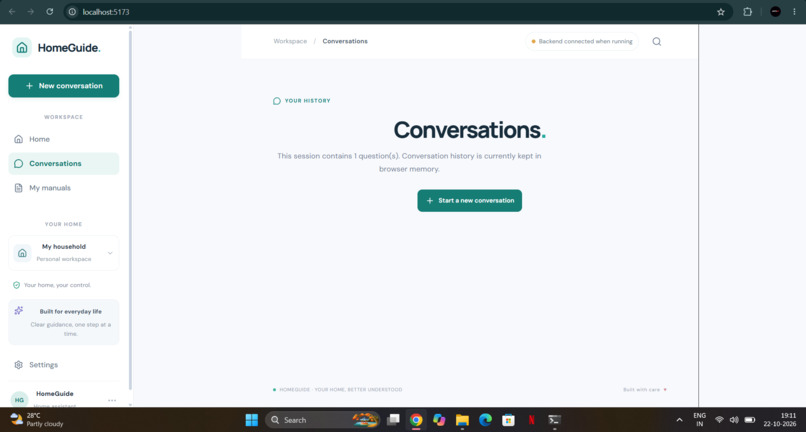Open Task View on the taskbar
Screen dimensions: 806x432
tap(393, 420)
